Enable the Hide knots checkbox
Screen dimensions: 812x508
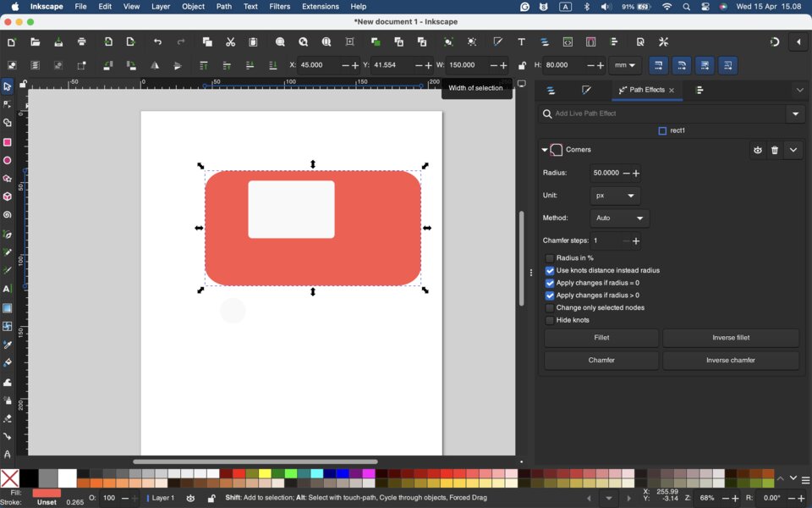click(550, 321)
